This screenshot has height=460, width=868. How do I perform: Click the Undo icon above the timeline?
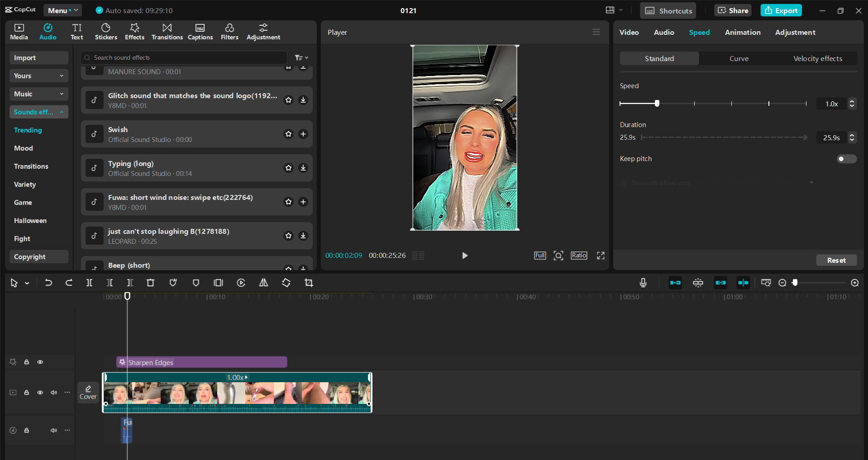click(x=48, y=283)
